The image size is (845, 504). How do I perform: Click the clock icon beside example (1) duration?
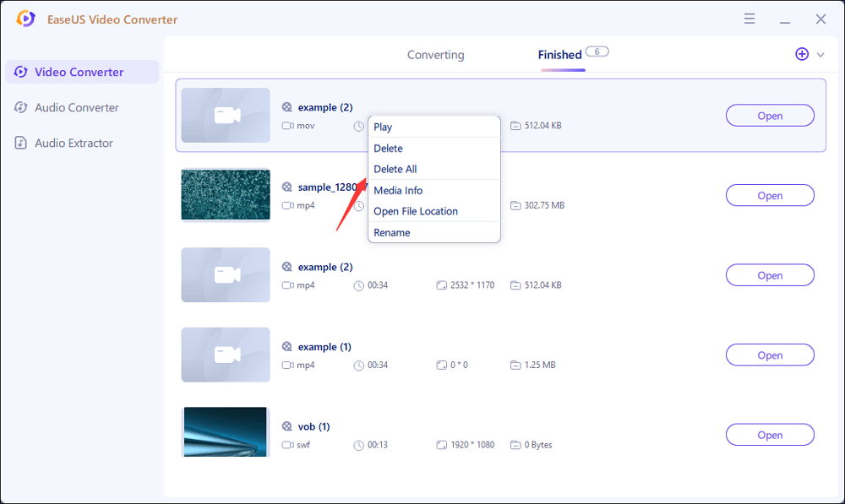coord(357,365)
